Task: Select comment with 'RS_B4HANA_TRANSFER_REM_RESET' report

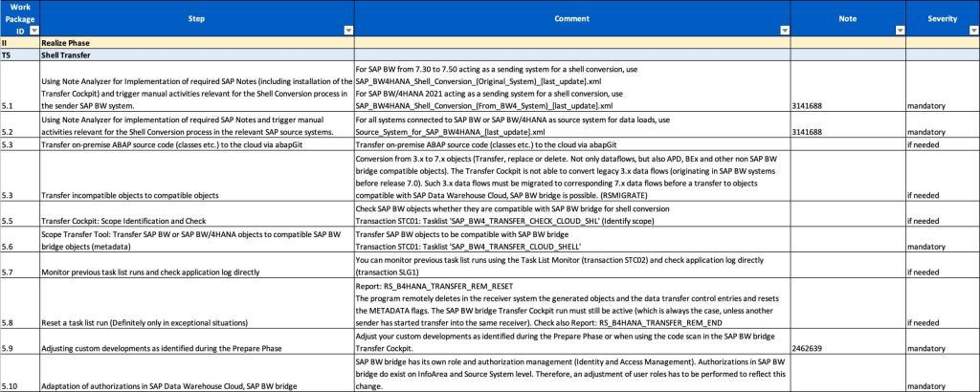Action: point(572,303)
